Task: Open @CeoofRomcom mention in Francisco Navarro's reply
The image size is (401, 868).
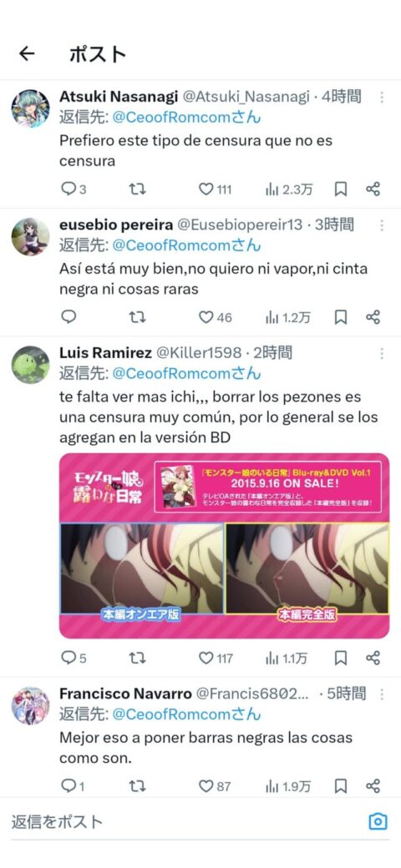Action: [x=186, y=714]
